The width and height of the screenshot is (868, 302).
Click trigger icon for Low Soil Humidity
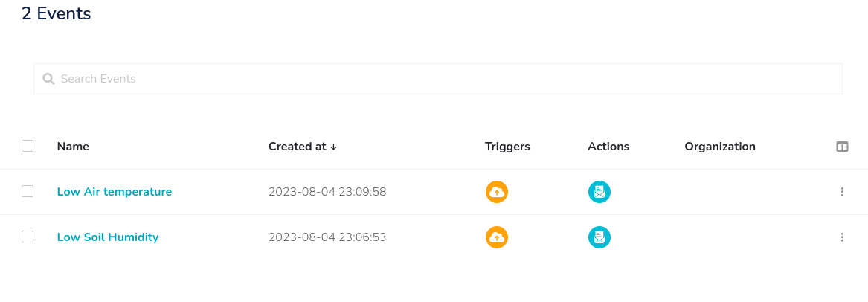497,237
